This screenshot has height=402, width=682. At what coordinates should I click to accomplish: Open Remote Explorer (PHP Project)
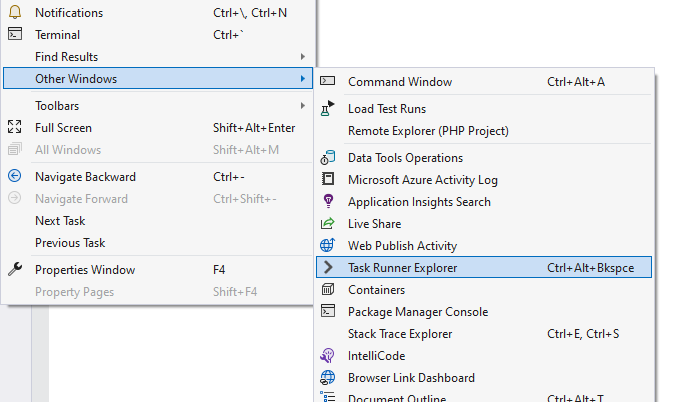(x=484, y=131)
